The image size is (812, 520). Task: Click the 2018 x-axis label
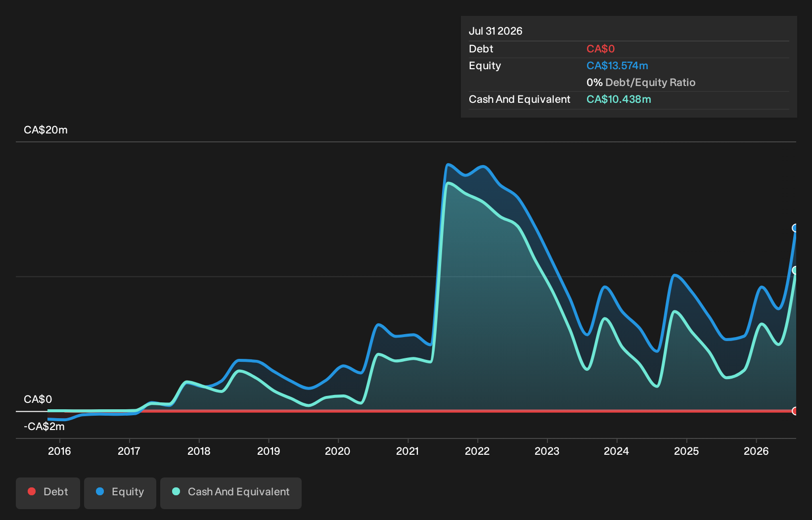199,451
